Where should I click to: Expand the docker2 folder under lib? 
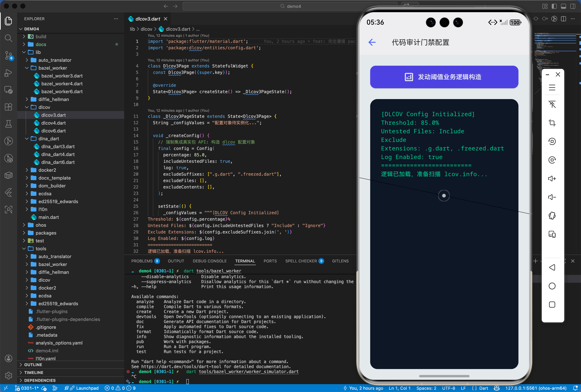pyautogui.click(x=47, y=170)
